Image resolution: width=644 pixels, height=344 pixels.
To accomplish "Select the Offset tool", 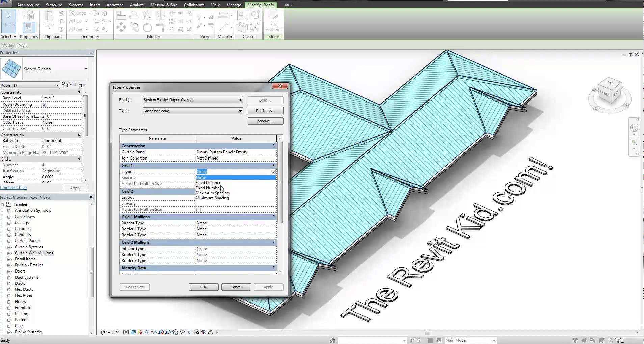I will (x=134, y=16).
